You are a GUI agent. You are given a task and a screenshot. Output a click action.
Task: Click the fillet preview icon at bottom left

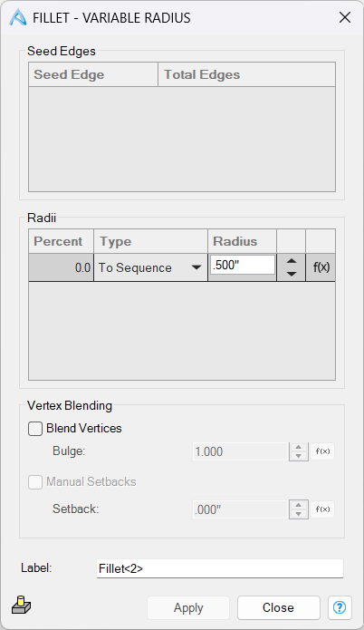point(21,606)
